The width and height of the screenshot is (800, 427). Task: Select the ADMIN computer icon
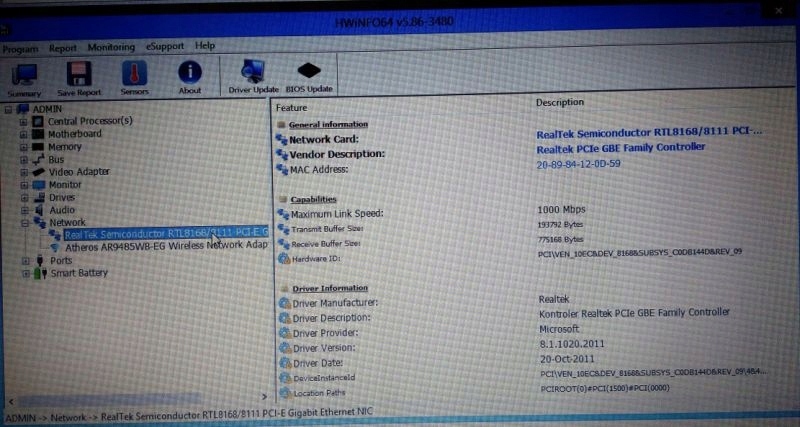pos(22,109)
